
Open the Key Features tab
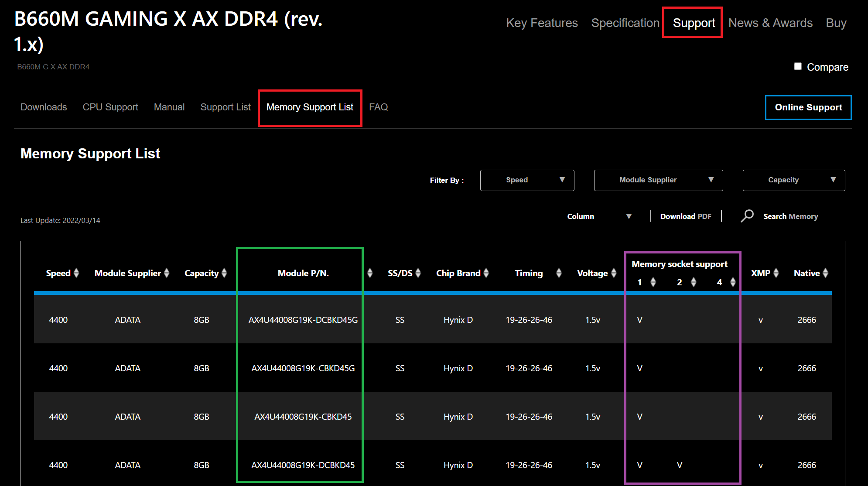click(x=542, y=23)
